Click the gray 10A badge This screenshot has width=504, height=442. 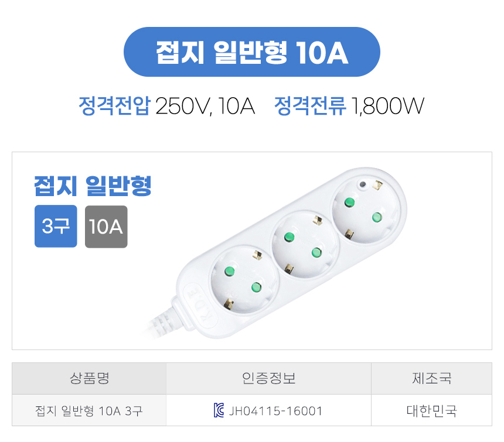click(x=106, y=227)
